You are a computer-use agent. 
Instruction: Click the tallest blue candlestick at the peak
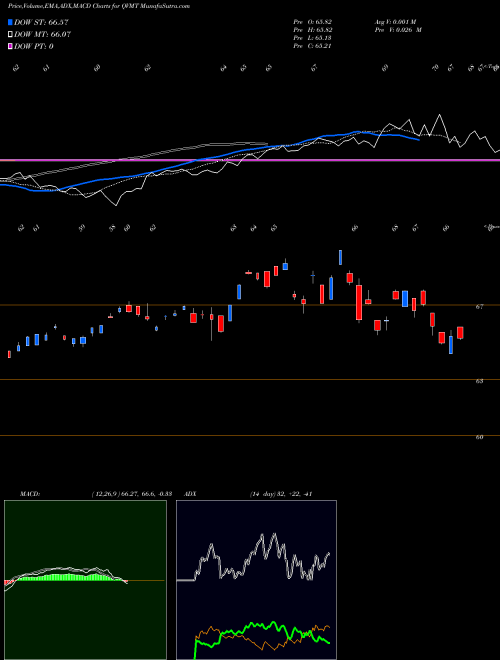point(340,257)
